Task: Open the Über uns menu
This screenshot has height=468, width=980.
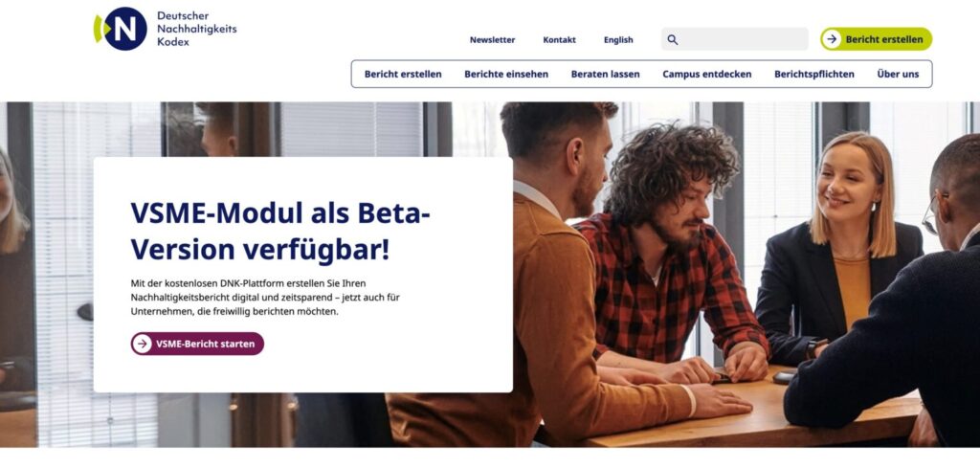Action: point(898,74)
